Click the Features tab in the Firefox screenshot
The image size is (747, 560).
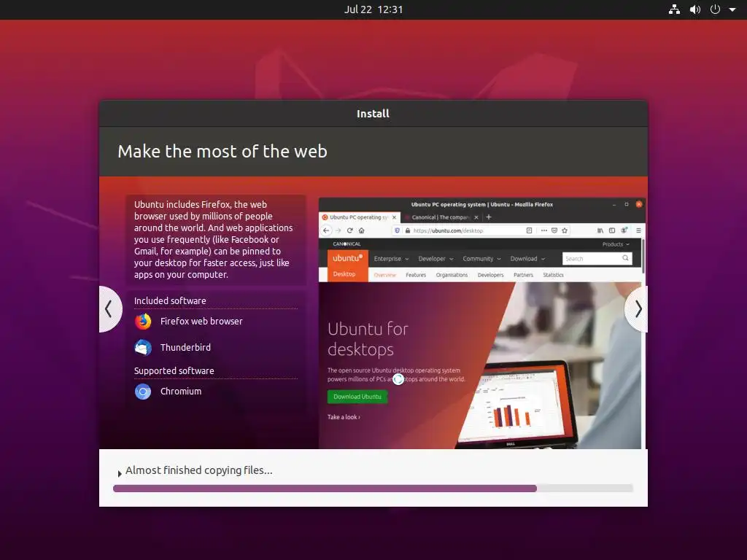(416, 275)
